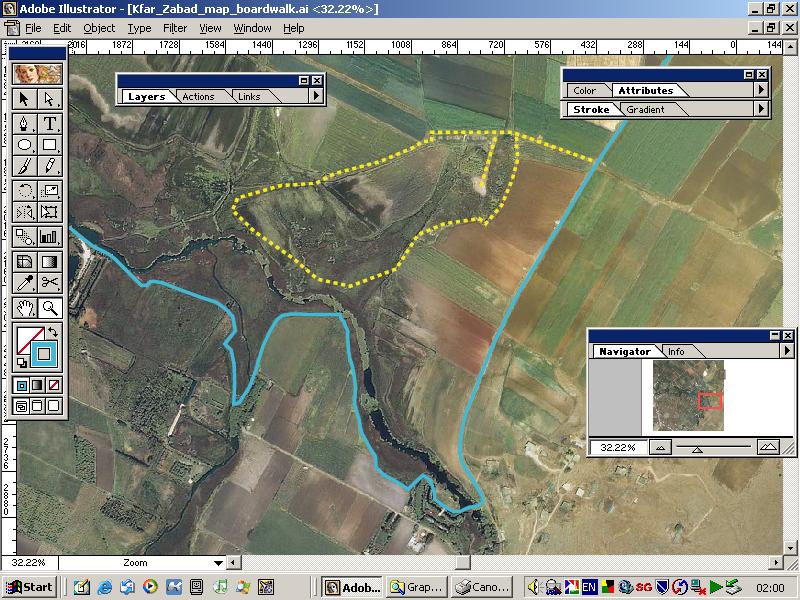Open the Layers panel flyout menu
800x600 pixels.
point(316,96)
